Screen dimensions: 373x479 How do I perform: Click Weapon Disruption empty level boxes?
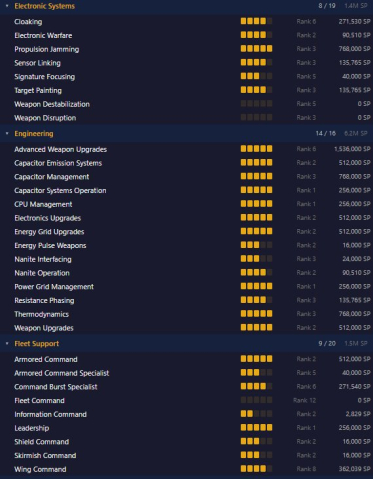coord(256,117)
